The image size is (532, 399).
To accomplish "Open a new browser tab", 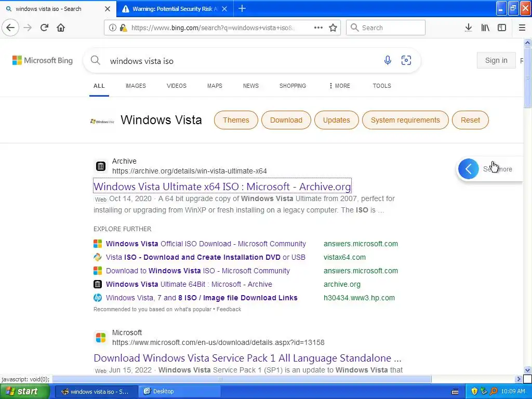I will pos(242,8).
